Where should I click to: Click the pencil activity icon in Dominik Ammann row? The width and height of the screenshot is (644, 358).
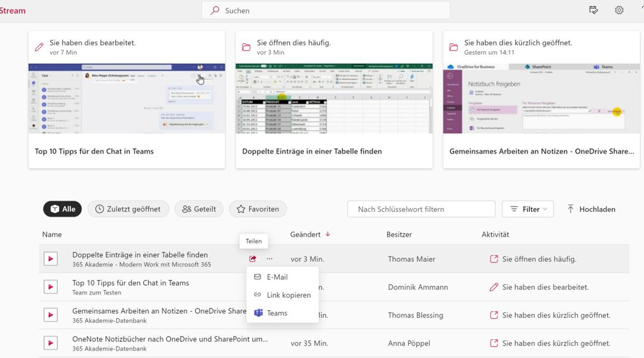tap(494, 287)
